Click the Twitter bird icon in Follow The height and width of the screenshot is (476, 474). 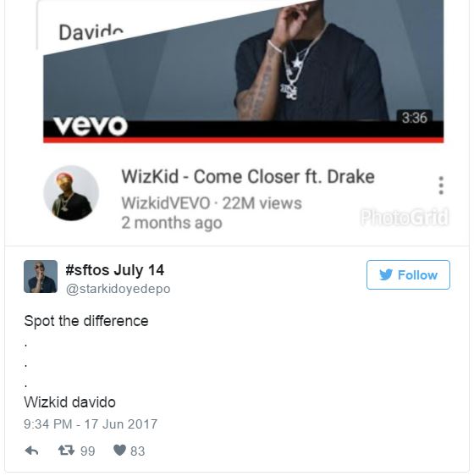point(386,274)
